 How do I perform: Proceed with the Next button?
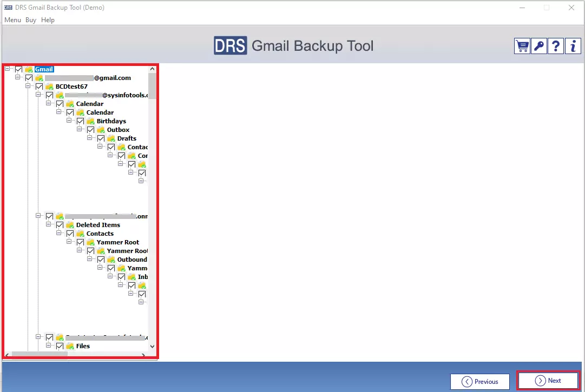(548, 381)
